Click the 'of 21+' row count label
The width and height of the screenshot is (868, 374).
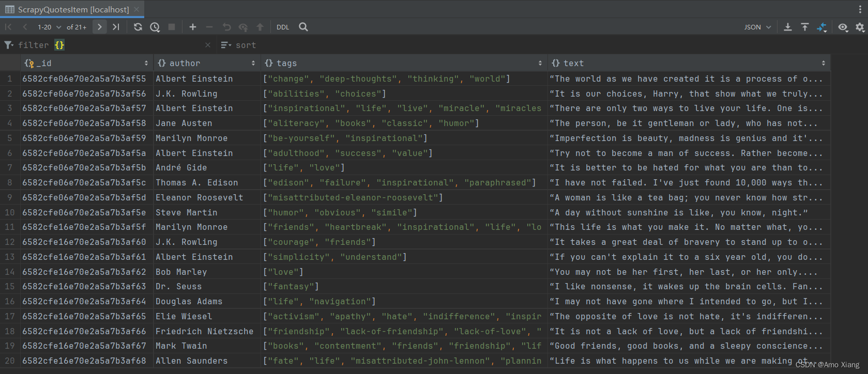coord(77,27)
